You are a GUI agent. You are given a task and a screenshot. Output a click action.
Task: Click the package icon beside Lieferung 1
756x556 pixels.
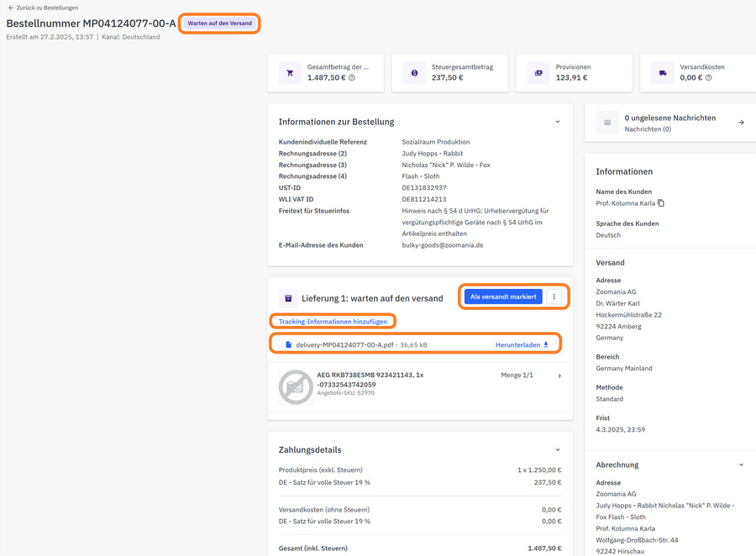pos(288,298)
